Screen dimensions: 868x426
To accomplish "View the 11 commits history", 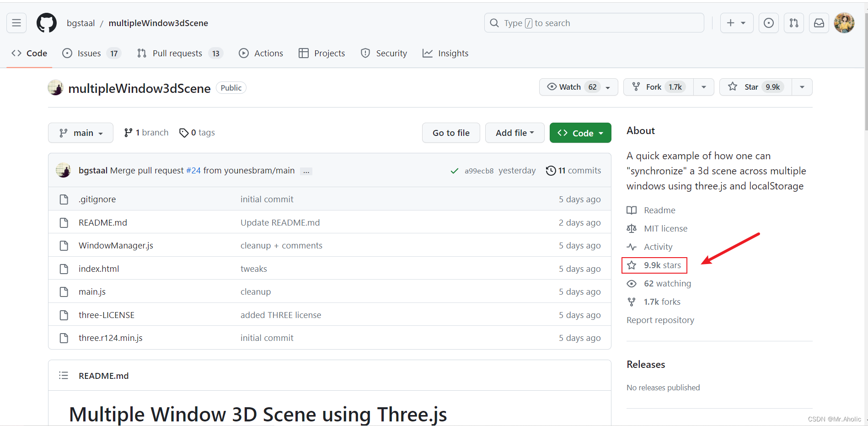I will 573,170.
